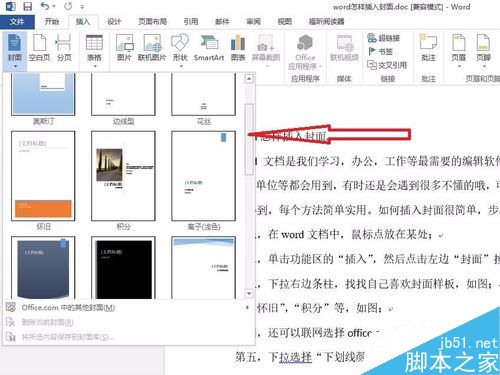Open the 封面 cover page gallery button

[x=15, y=51]
